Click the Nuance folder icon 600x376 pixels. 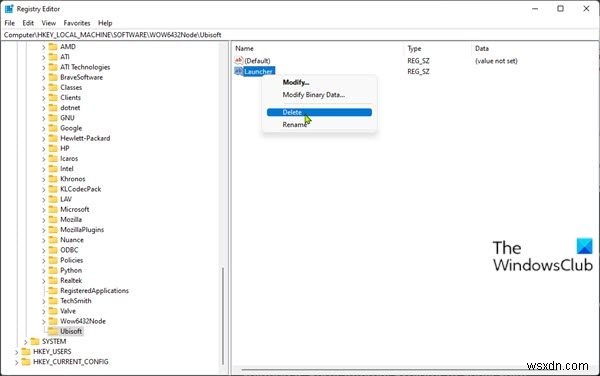[x=53, y=240]
